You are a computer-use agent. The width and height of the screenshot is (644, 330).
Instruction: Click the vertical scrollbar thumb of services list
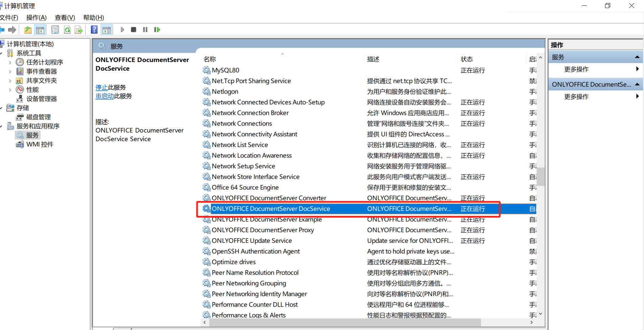click(x=540, y=176)
